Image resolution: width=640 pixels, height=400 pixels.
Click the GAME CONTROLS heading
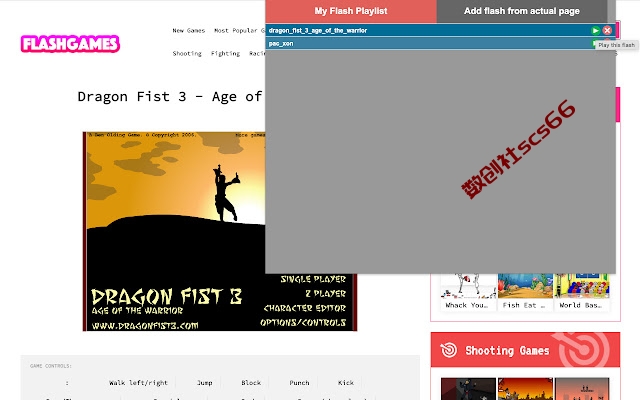click(x=51, y=366)
